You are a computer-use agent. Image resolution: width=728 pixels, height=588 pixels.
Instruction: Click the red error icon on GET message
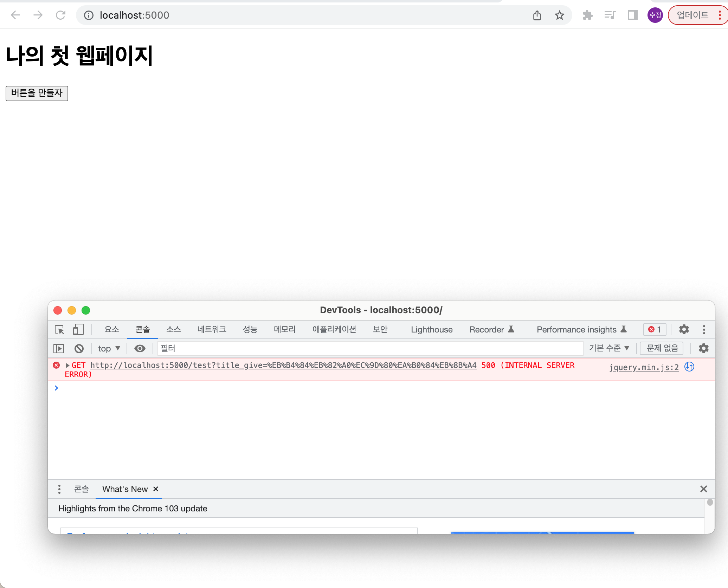tap(56, 365)
